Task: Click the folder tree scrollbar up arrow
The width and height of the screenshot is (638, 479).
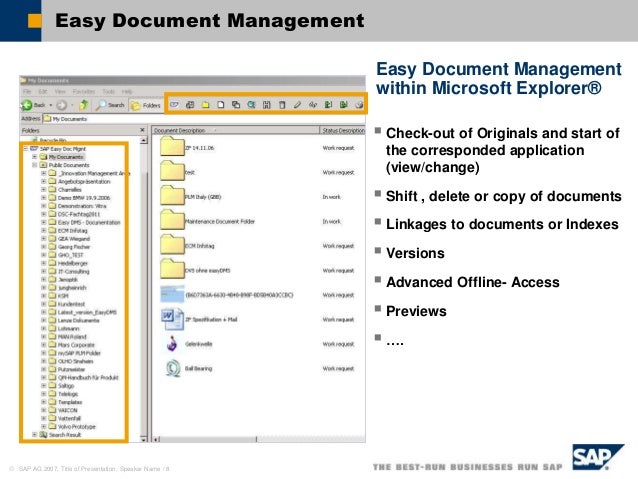Action: pos(144,140)
